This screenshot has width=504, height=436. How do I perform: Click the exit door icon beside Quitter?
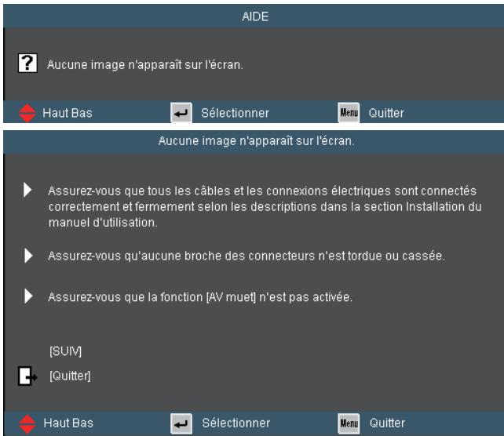pyautogui.click(x=27, y=376)
